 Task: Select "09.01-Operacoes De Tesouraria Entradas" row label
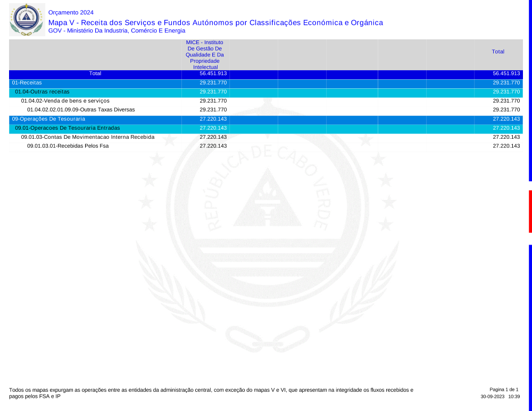point(67,128)
